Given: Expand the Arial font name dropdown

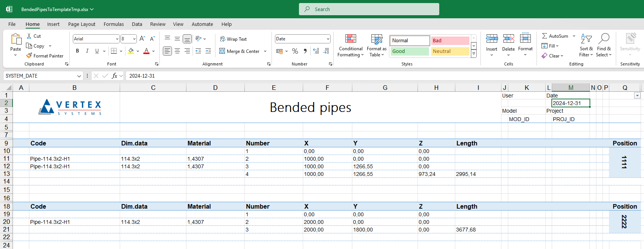Looking at the screenshot, I should (117, 39).
